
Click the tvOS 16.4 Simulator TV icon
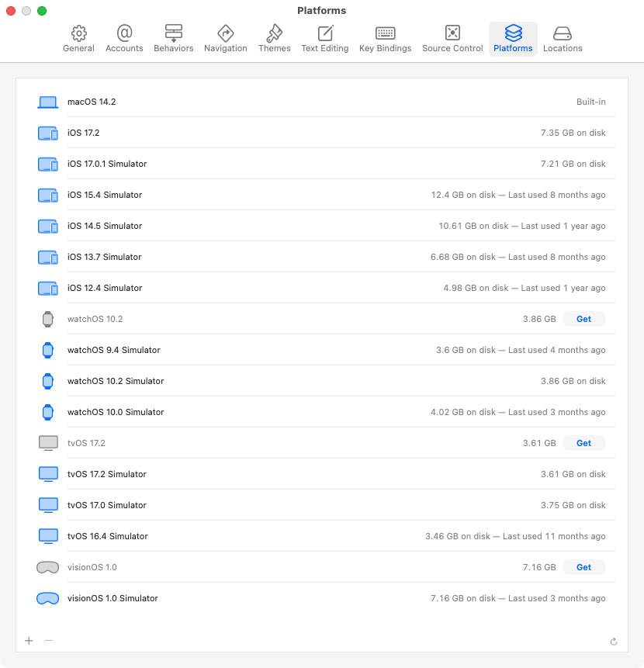[x=48, y=536]
